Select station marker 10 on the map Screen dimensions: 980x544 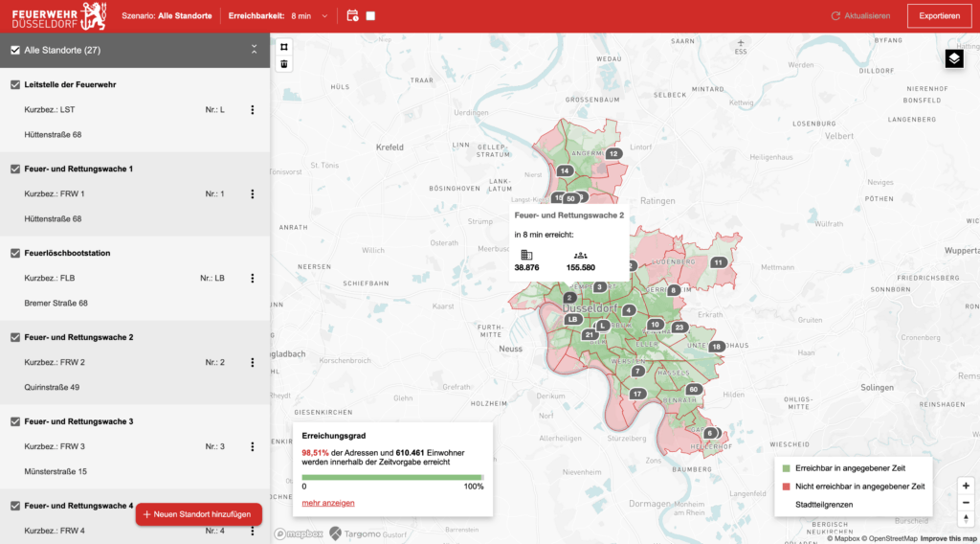(x=655, y=325)
